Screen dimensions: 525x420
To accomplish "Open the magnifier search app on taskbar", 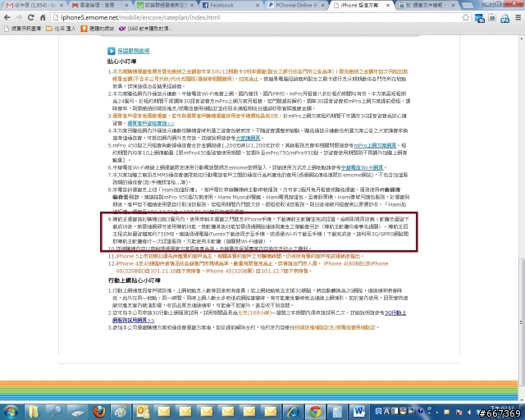I will pyautogui.click(x=56, y=412).
